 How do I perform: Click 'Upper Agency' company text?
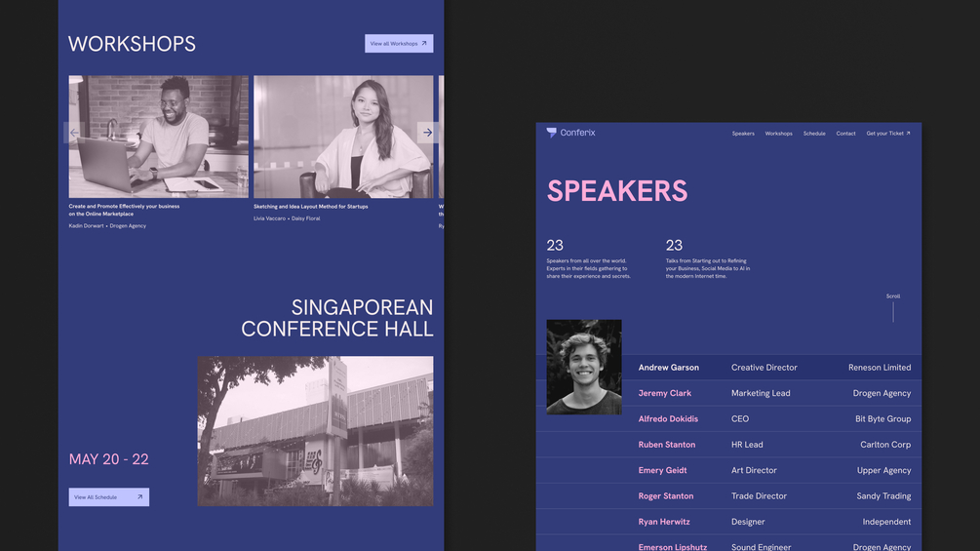tap(883, 470)
